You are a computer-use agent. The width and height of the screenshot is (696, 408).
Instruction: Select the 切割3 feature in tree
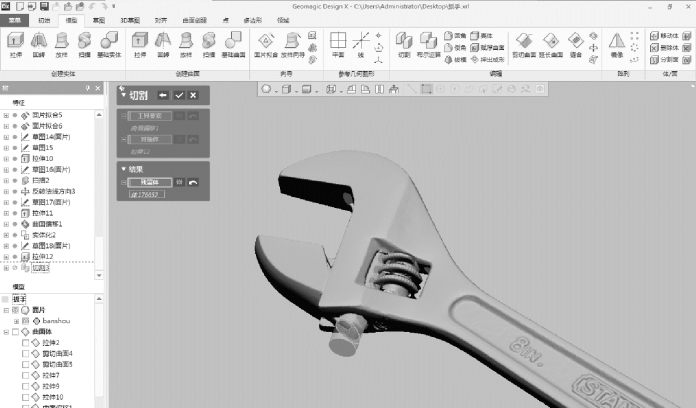pos(40,268)
